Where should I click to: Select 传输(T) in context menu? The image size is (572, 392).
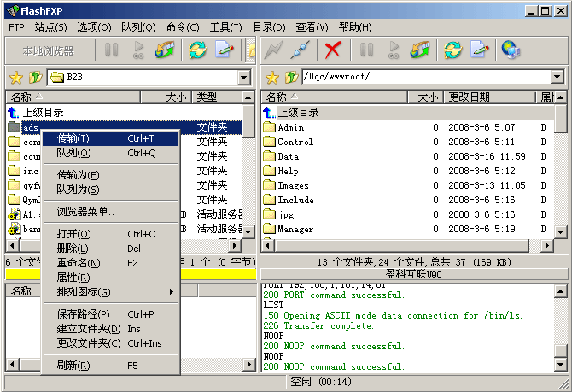(73, 138)
